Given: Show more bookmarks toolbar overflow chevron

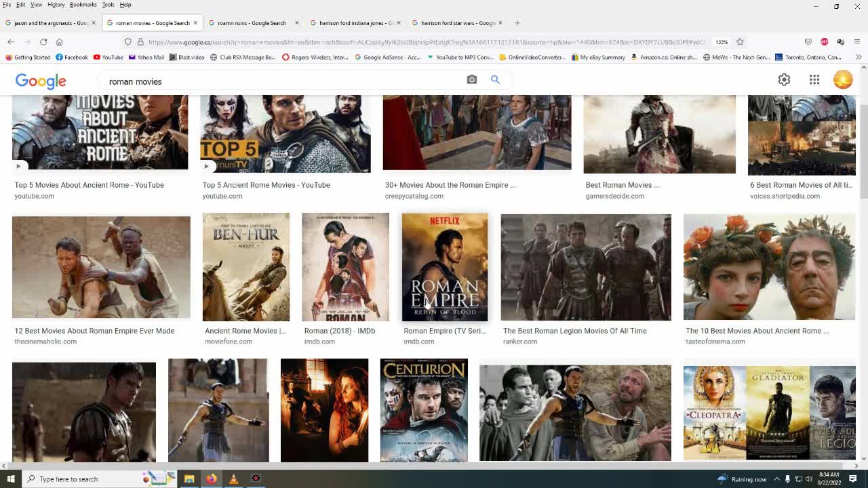Looking at the screenshot, I should (859, 57).
